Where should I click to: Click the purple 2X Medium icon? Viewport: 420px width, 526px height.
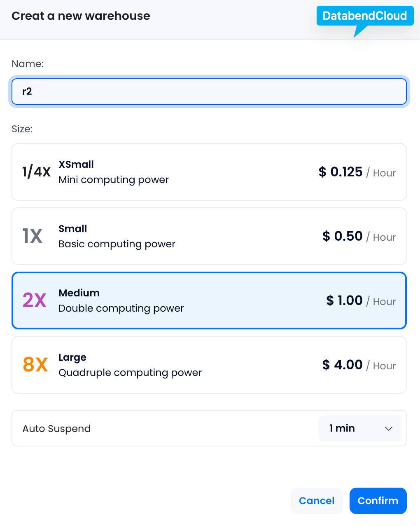34,301
